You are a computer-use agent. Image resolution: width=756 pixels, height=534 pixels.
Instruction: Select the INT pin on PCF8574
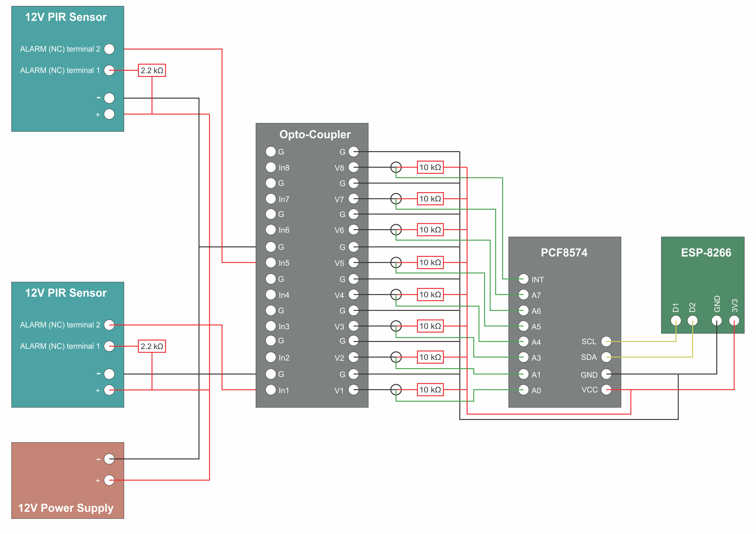(x=524, y=279)
